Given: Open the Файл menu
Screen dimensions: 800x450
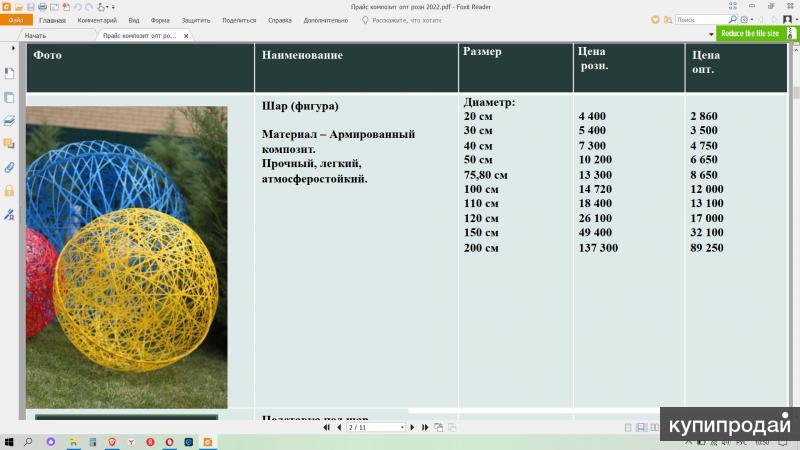Looking at the screenshot, I should click(16, 20).
